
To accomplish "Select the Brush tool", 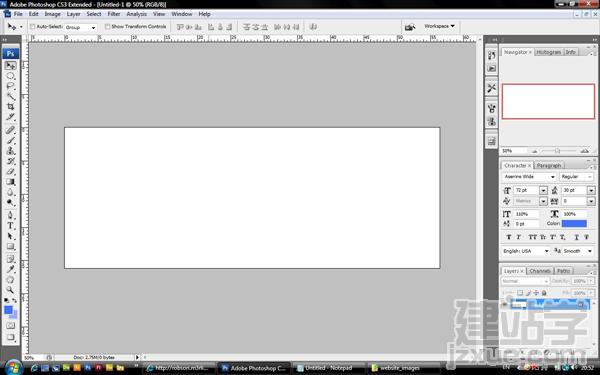I will (10, 140).
